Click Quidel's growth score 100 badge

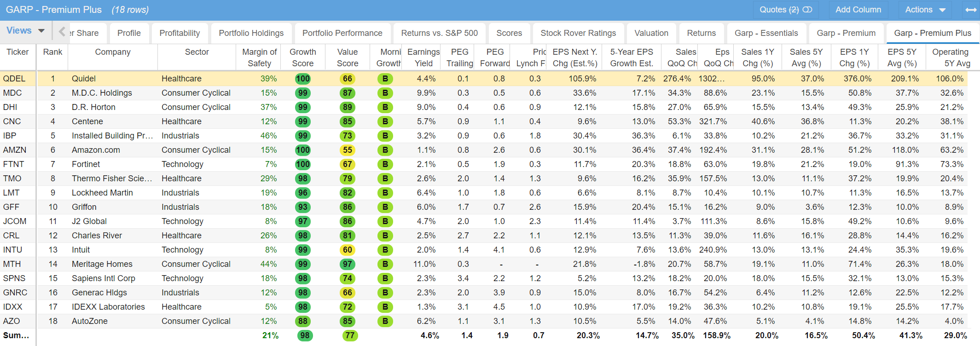pyautogui.click(x=303, y=79)
